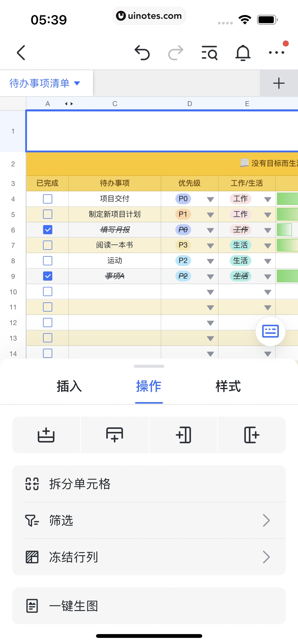Check the row 12 checkbox
Screen dimensions: 298x644
48,323
